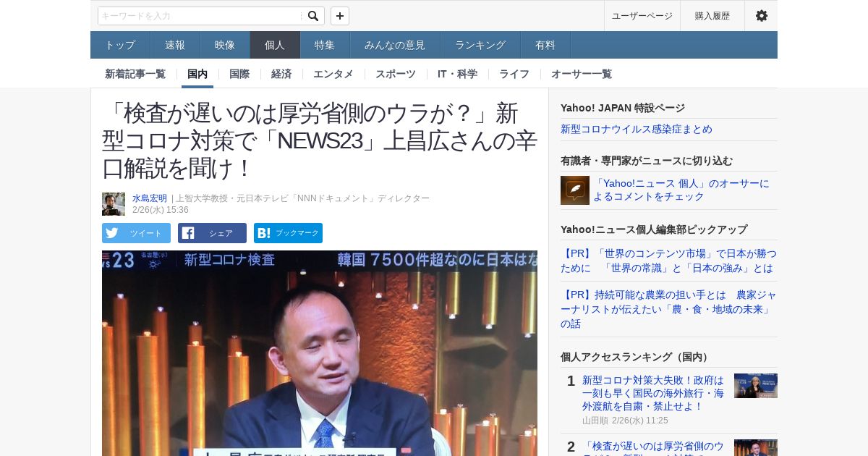This screenshot has height=456, width=868.
Task: Open the 有料 tab
Action: pyautogui.click(x=545, y=45)
